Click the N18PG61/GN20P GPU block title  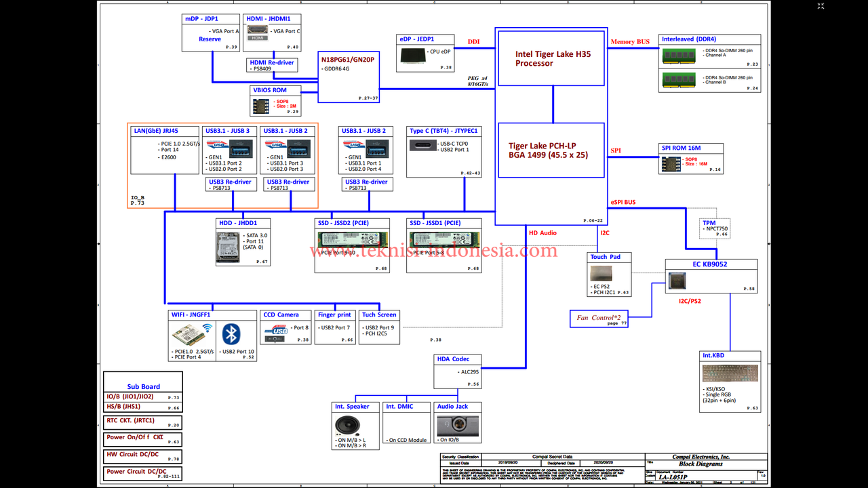[x=348, y=60]
